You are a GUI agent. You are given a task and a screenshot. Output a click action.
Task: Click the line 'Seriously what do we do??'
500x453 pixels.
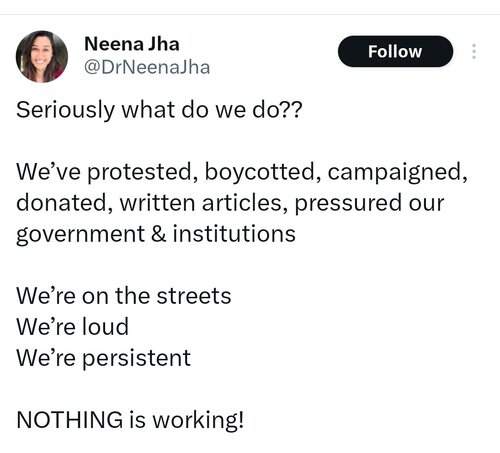click(159, 110)
